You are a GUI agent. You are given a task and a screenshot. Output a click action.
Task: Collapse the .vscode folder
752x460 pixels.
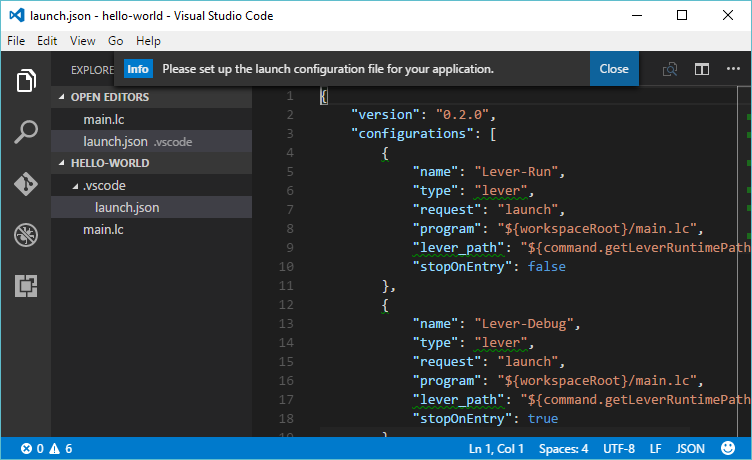pos(104,185)
